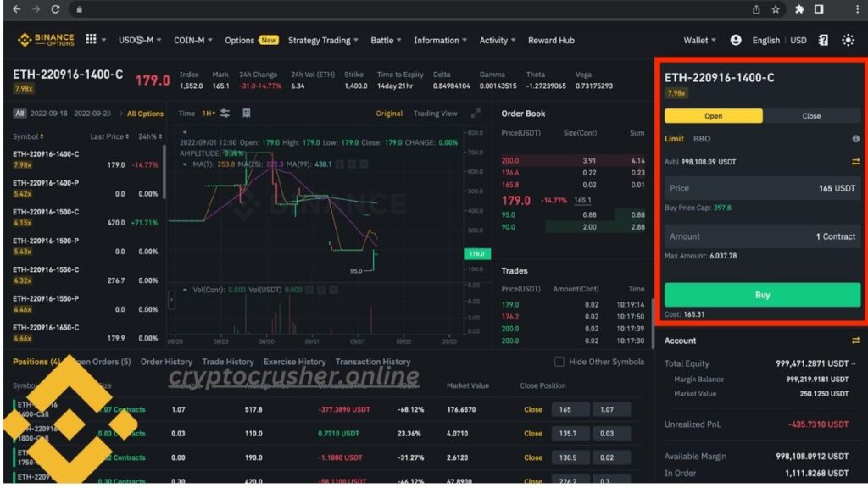Open the help tutorial icon in header
The height and width of the screenshot is (488, 868).
click(x=823, y=40)
